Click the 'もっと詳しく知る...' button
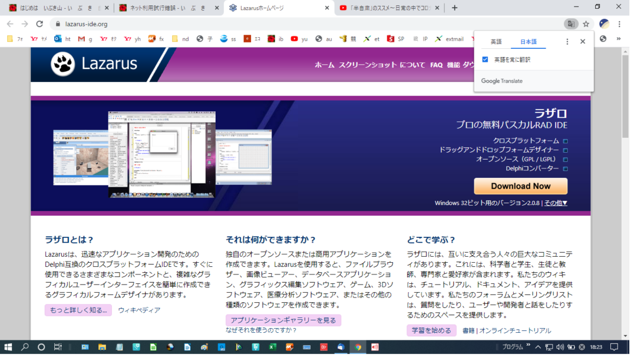Screen dimensions: 644x364 coord(78,310)
